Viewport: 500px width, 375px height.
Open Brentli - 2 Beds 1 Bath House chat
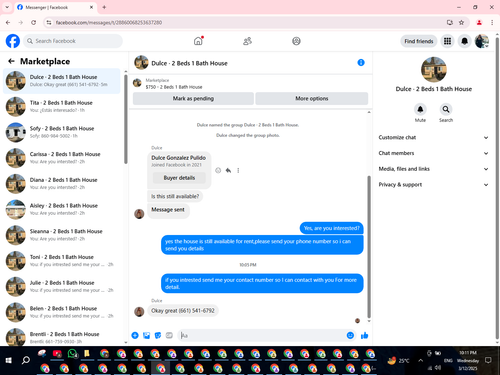(x=62, y=337)
